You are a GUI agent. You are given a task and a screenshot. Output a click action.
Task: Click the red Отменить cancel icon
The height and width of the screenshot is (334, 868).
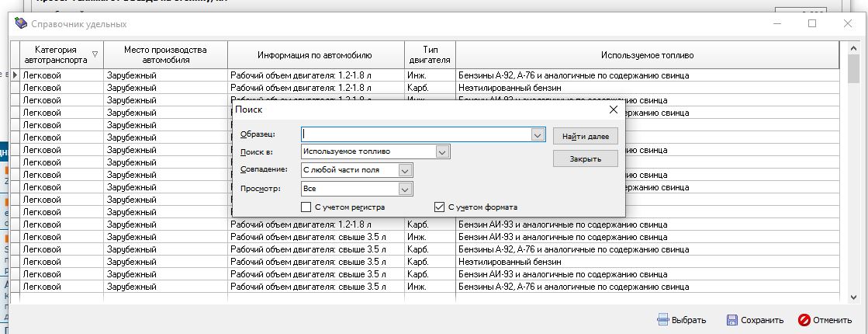[x=804, y=320]
